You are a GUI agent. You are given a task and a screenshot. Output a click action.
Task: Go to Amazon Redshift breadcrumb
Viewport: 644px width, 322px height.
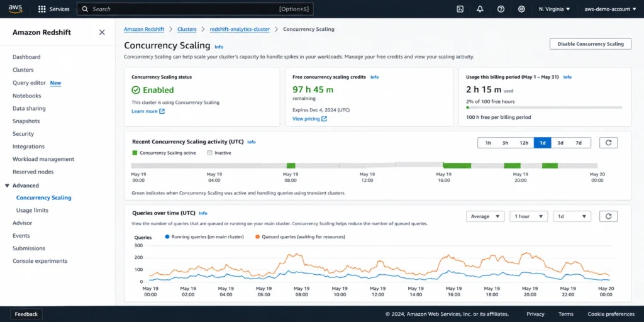pos(144,29)
